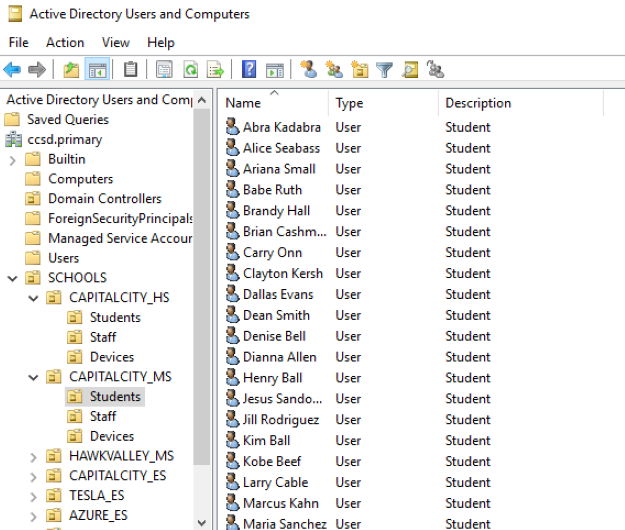625x530 pixels.
Task: Collapse the CAPITALCITY_HS node
Action: 33,298
